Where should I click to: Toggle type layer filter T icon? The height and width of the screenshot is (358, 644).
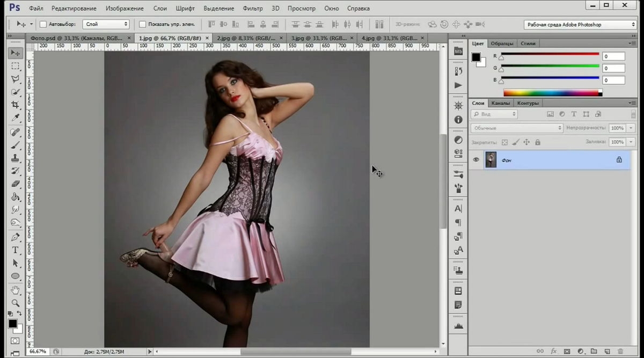(574, 114)
